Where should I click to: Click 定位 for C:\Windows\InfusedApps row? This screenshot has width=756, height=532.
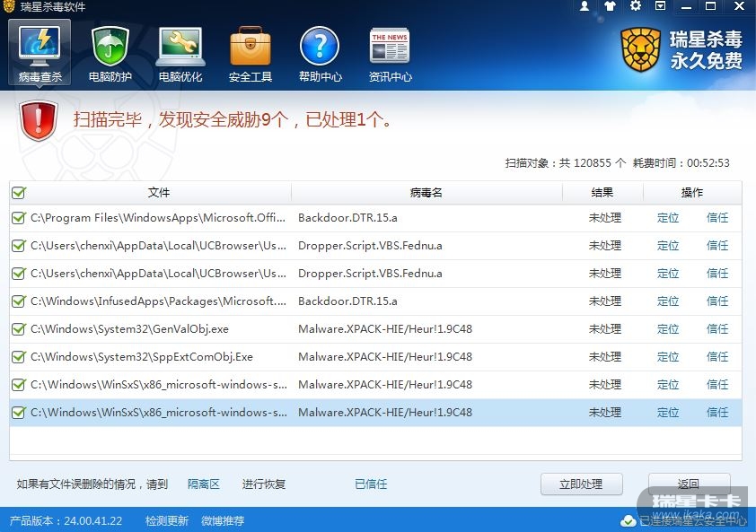click(x=668, y=301)
